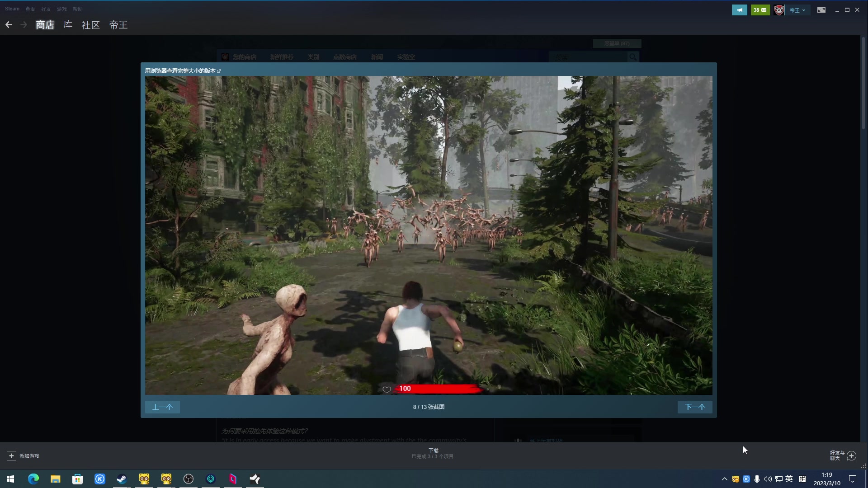
Task: Click the 添加游戏 plus icon
Action: click(11, 456)
